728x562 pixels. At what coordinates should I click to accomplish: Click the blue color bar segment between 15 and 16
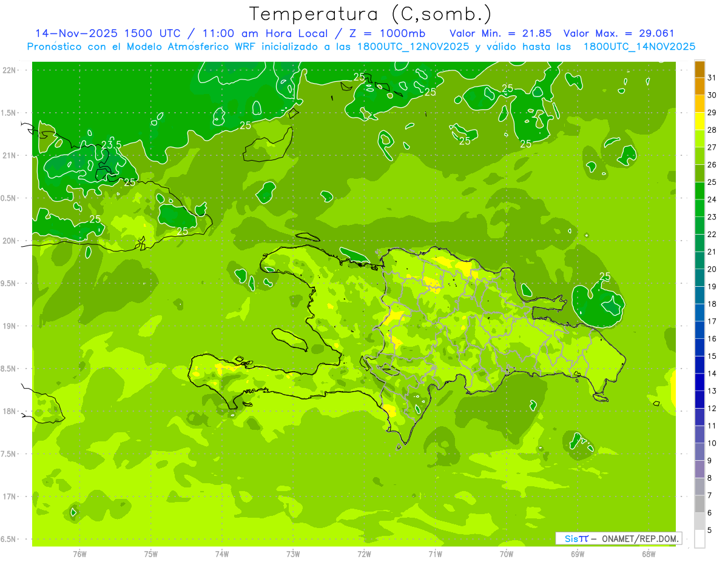click(x=699, y=347)
